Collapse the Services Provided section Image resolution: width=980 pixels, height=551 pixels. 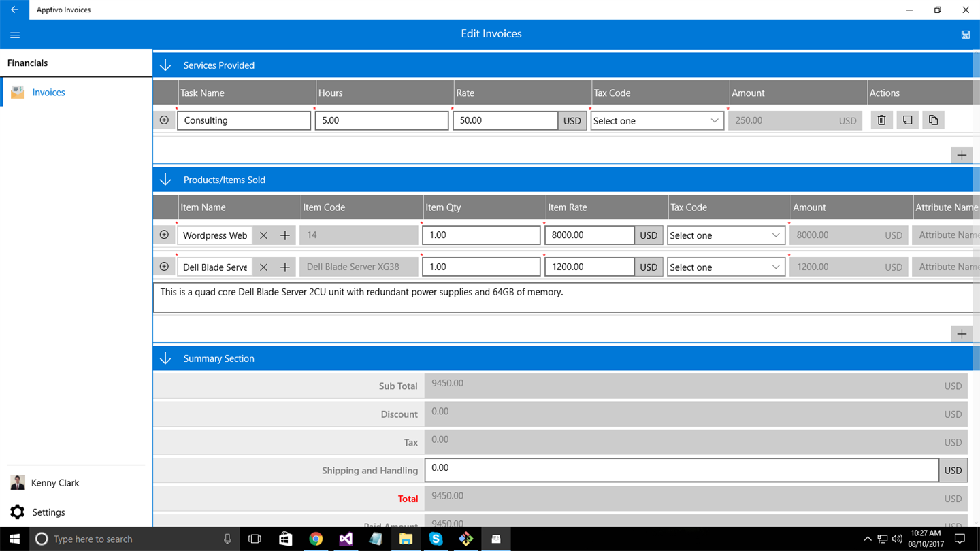165,65
